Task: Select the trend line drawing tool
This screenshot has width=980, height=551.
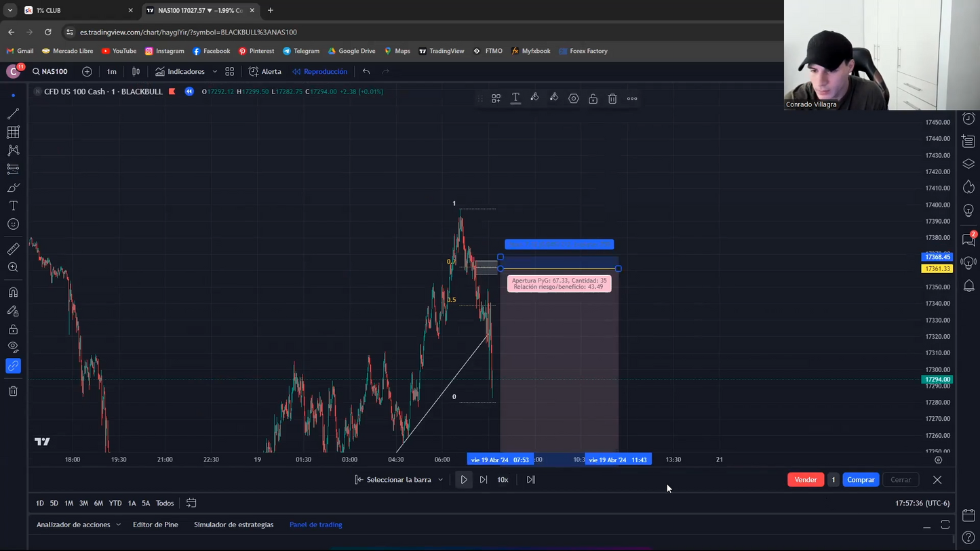Action: coord(13,114)
